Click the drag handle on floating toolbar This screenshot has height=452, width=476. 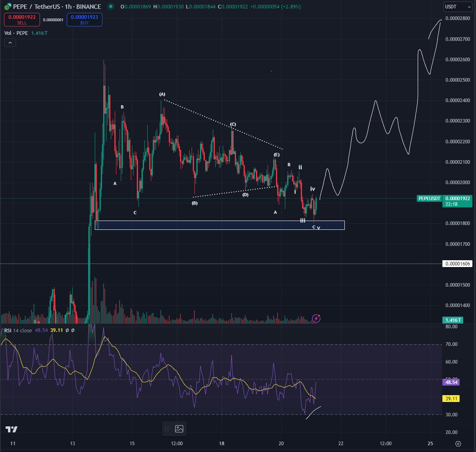point(167,429)
